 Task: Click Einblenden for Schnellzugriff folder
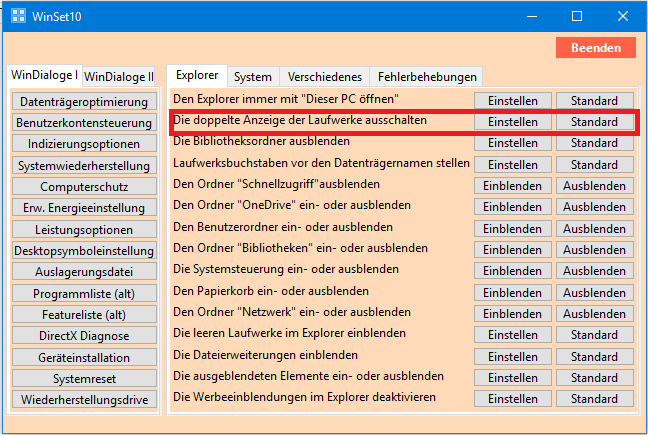point(512,186)
